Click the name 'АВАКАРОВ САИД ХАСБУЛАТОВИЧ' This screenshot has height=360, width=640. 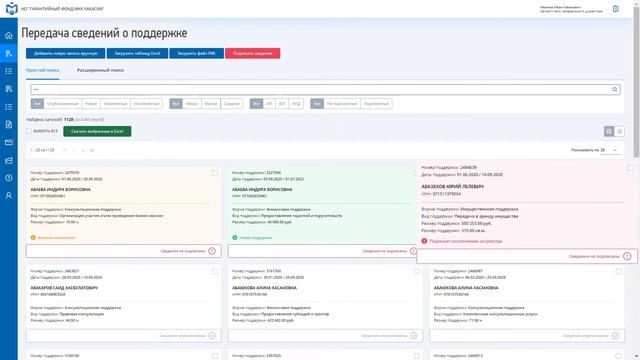point(64,288)
